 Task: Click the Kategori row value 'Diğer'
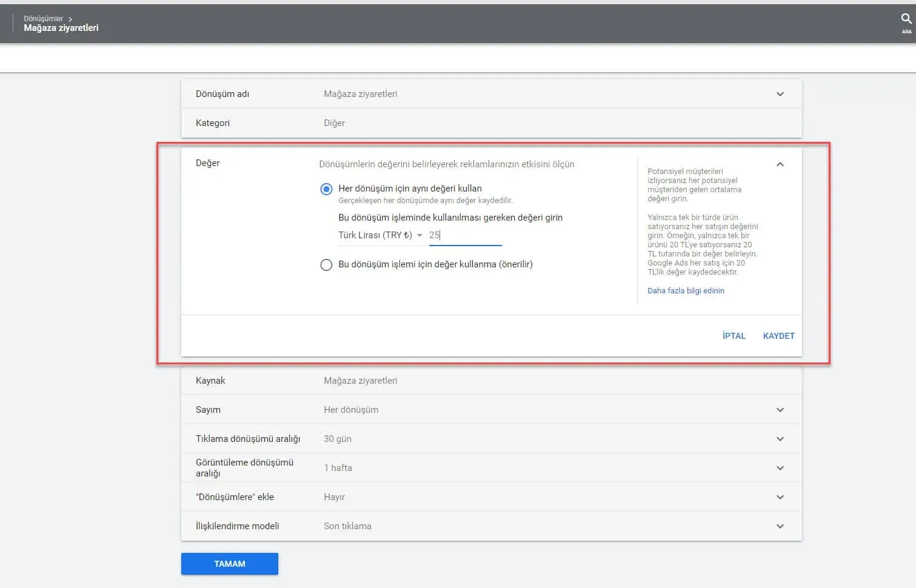[x=334, y=123]
